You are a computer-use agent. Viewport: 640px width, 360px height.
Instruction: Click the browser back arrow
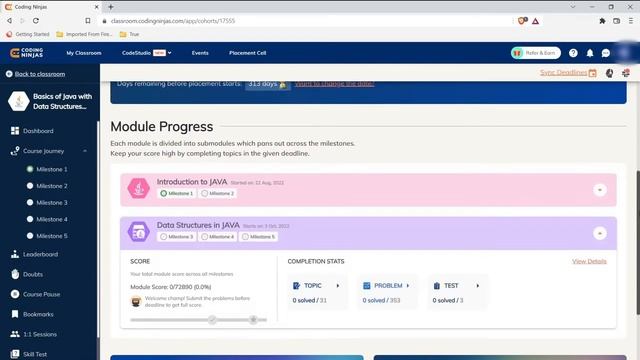tap(9, 20)
